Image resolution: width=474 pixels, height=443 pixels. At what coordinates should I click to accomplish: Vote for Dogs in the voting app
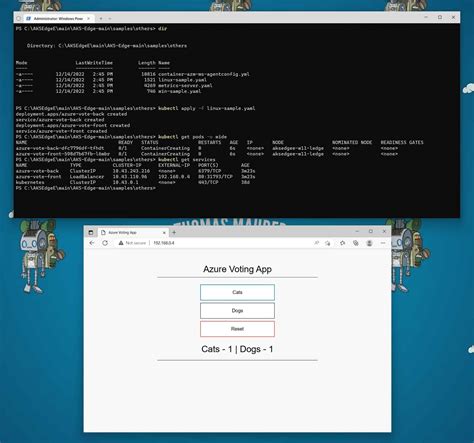click(x=237, y=311)
